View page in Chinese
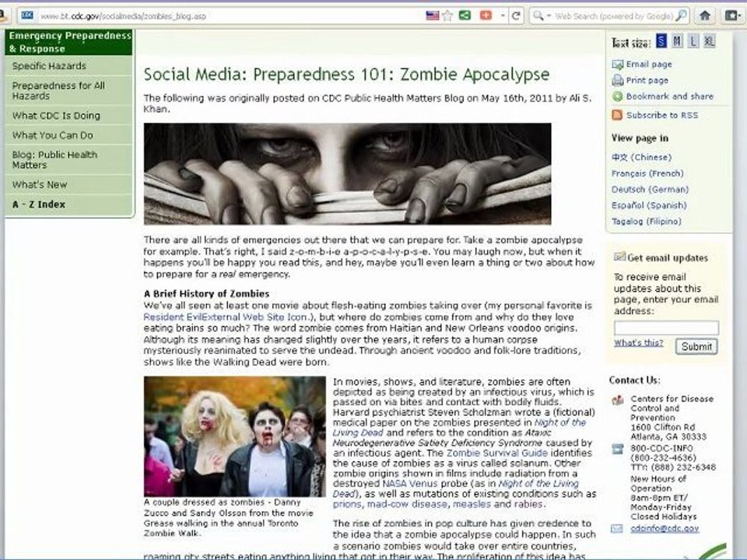Viewport: 747px width, 560px height. click(x=641, y=157)
